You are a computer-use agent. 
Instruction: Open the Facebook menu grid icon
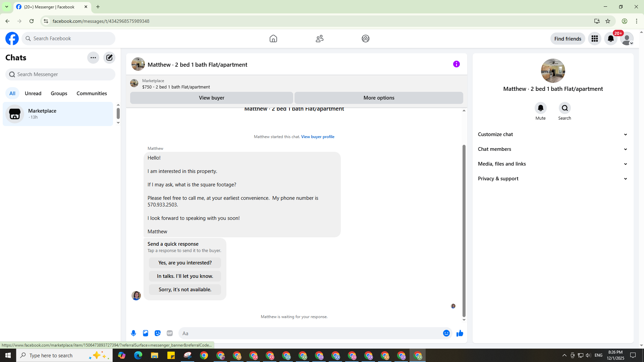(595, 39)
